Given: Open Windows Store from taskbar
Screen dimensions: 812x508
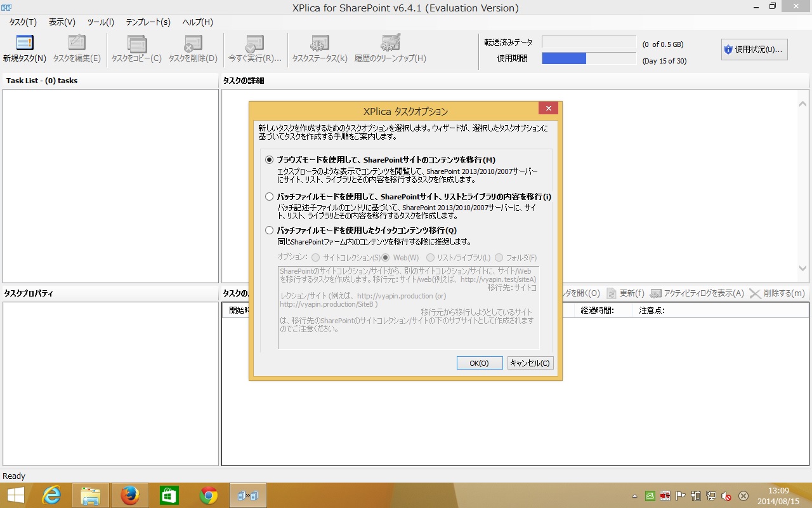Looking at the screenshot, I should 169,495.
